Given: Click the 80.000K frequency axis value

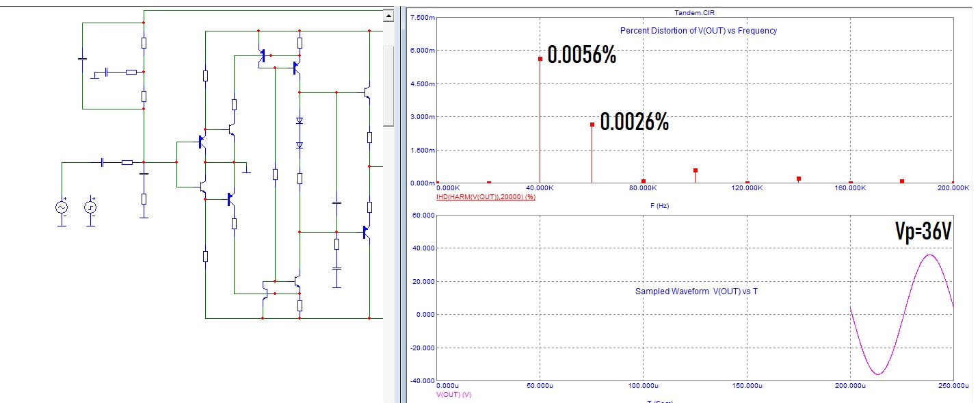Looking at the screenshot, I should coord(644,187).
